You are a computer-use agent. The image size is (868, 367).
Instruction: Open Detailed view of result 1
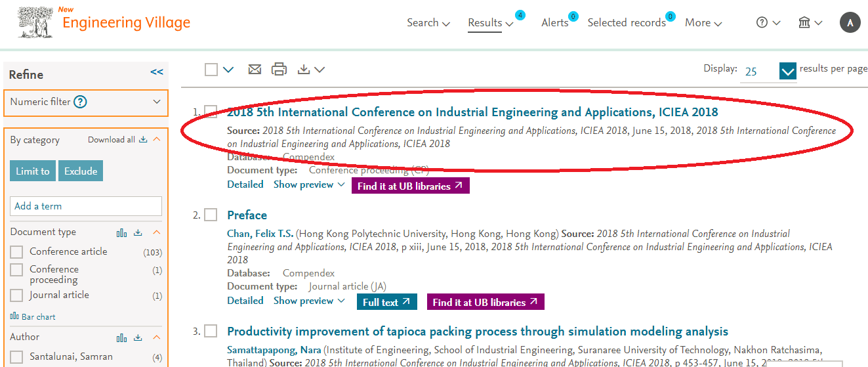coord(245,184)
